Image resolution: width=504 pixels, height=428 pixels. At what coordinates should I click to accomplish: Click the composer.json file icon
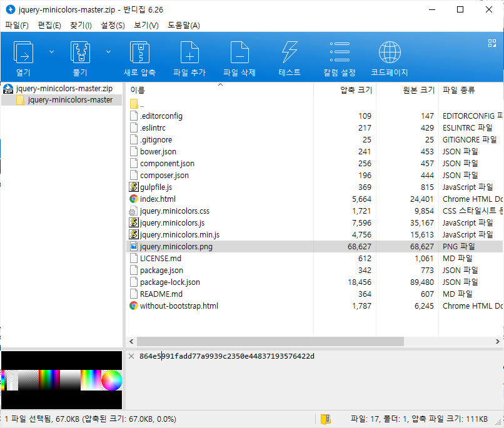(134, 175)
